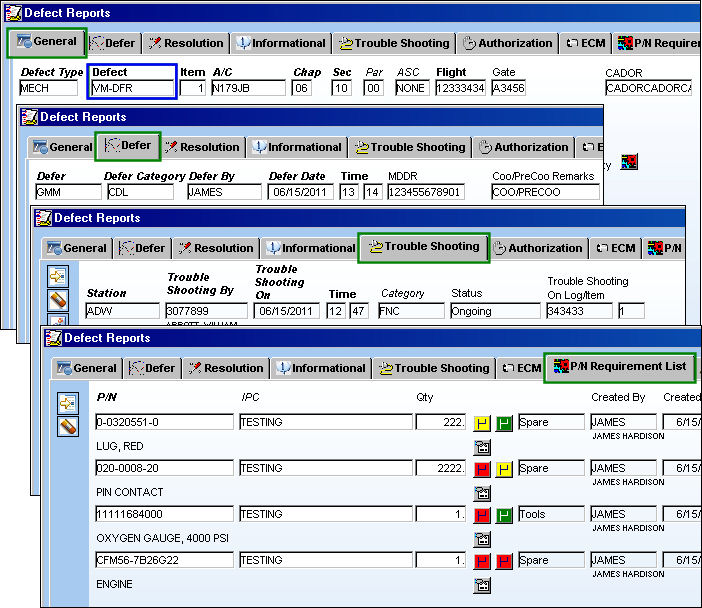Viewport: 702px width, 608px height.
Task: Click the red flag icon on the 11111684000 row
Action: pyautogui.click(x=482, y=515)
